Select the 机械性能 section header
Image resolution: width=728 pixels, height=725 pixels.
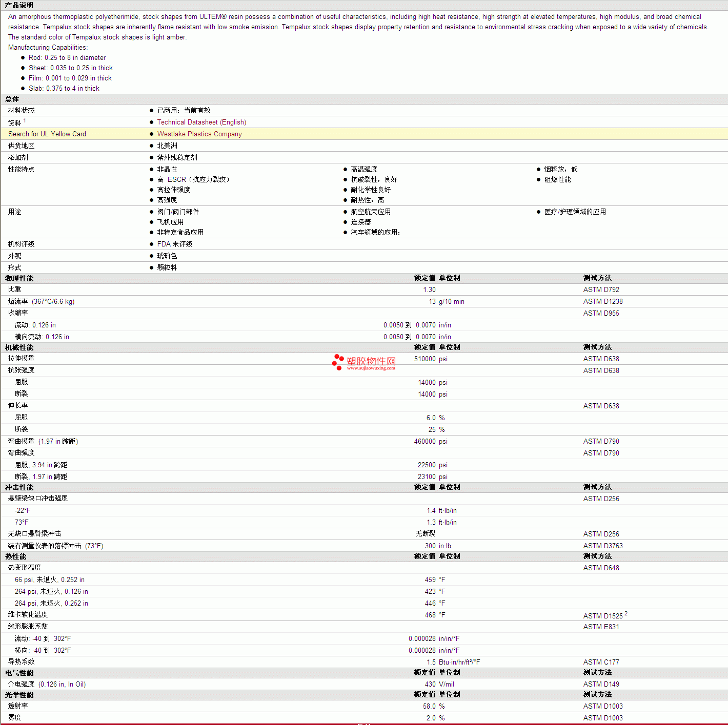[19, 347]
